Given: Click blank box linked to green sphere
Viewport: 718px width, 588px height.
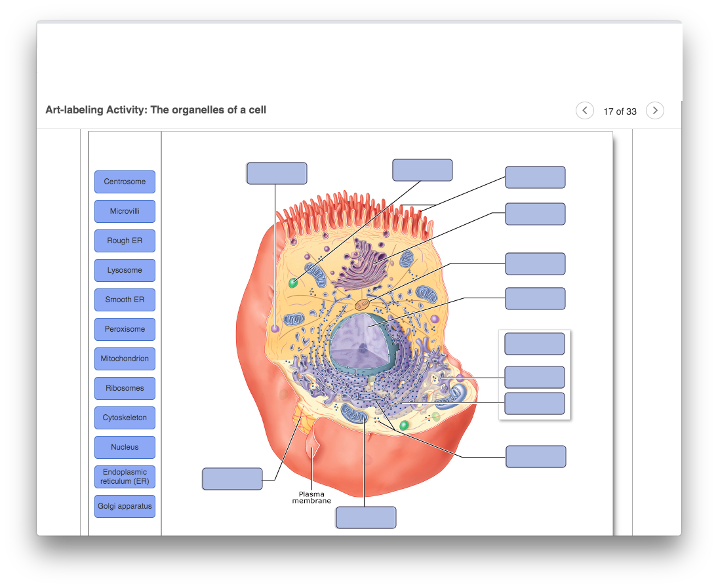Looking at the screenshot, I should [x=422, y=170].
